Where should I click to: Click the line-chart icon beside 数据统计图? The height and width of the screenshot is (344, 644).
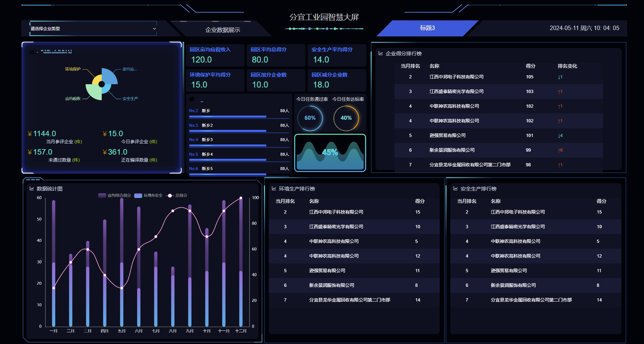point(32,189)
